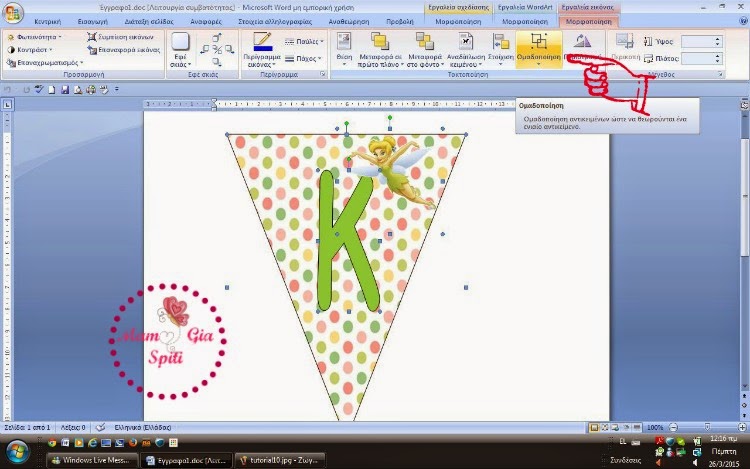Select the green letter K WordArt

(x=347, y=241)
